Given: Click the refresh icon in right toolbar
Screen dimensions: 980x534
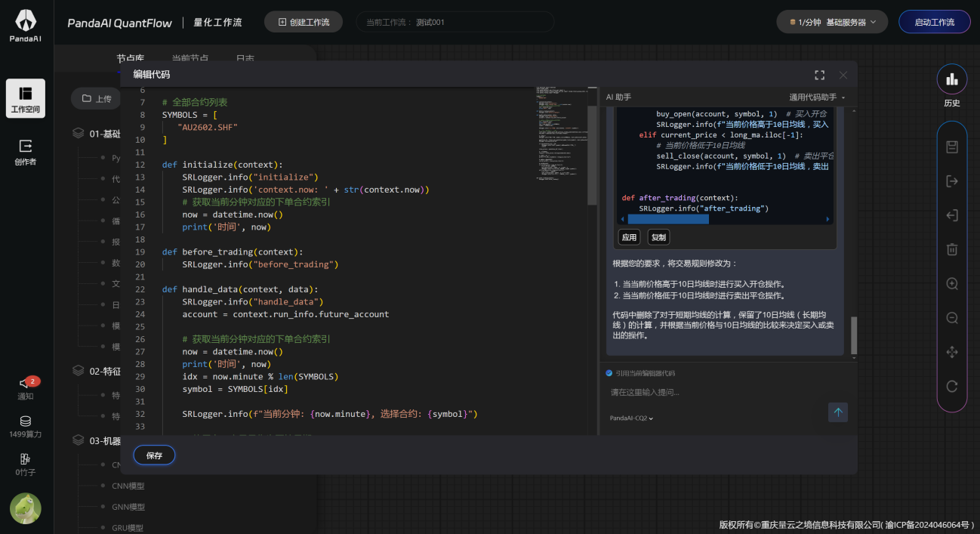Looking at the screenshot, I should [952, 386].
